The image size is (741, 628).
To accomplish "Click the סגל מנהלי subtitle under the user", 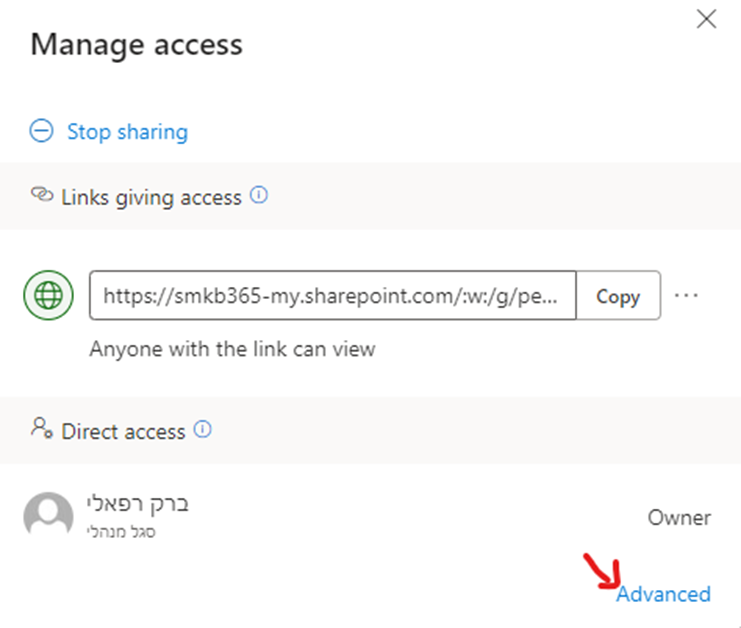I will (x=118, y=532).
